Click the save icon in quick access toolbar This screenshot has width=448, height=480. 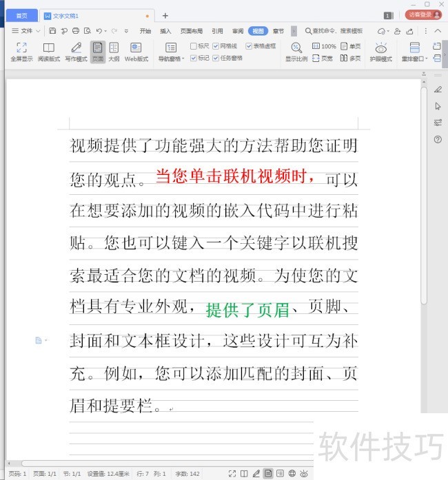click(52, 31)
